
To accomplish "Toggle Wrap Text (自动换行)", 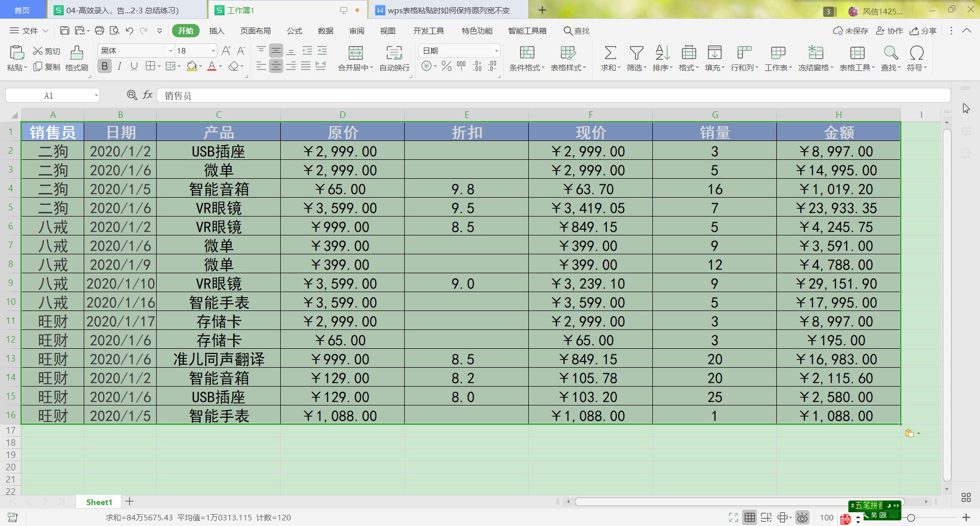I will [394, 58].
